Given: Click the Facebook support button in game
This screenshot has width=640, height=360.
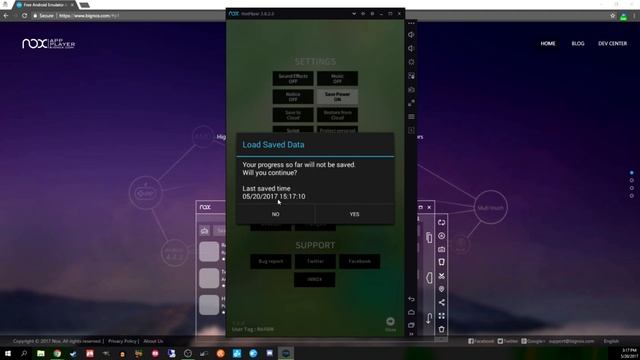Looking at the screenshot, I should click(x=360, y=261).
